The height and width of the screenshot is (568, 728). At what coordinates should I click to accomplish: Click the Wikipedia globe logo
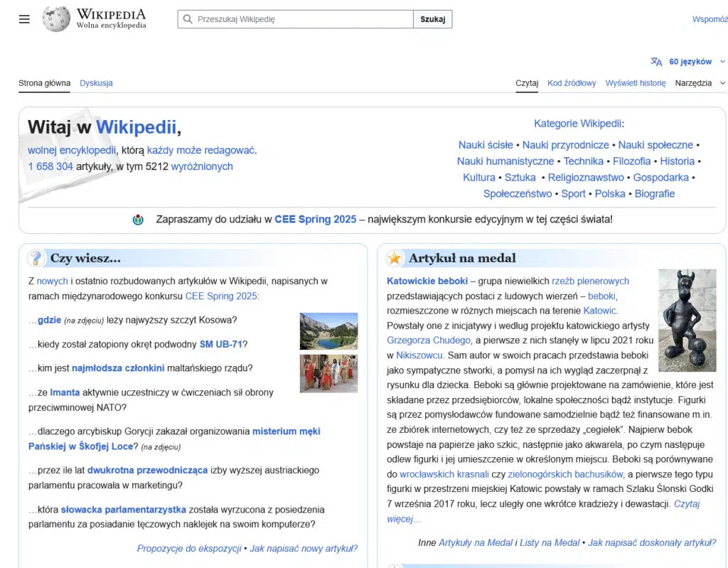[56, 18]
